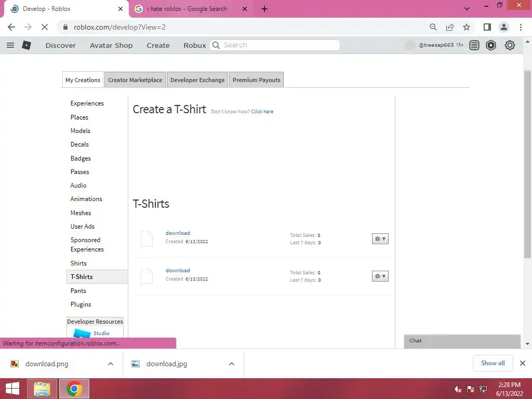This screenshot has width=532, height=399.
Task: Click the address bar URL roblox.com/develop
Action: point(119,27)
